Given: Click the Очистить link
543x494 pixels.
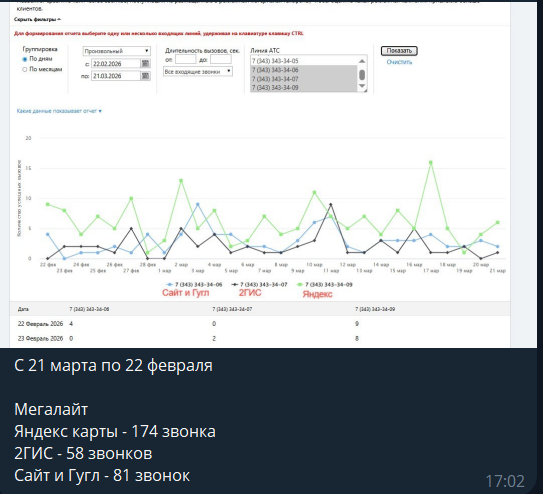Looking at the screenshot, I should click(x=399, y=62).
